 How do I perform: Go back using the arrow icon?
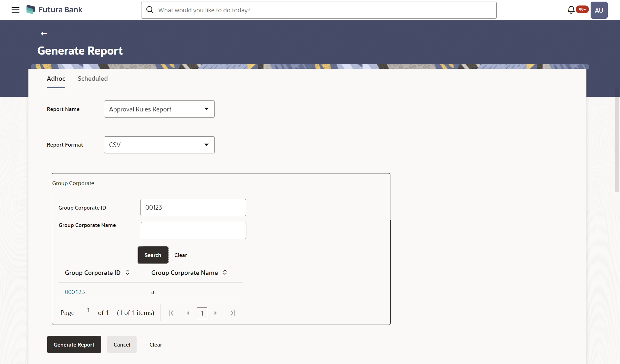pos(44,34)
